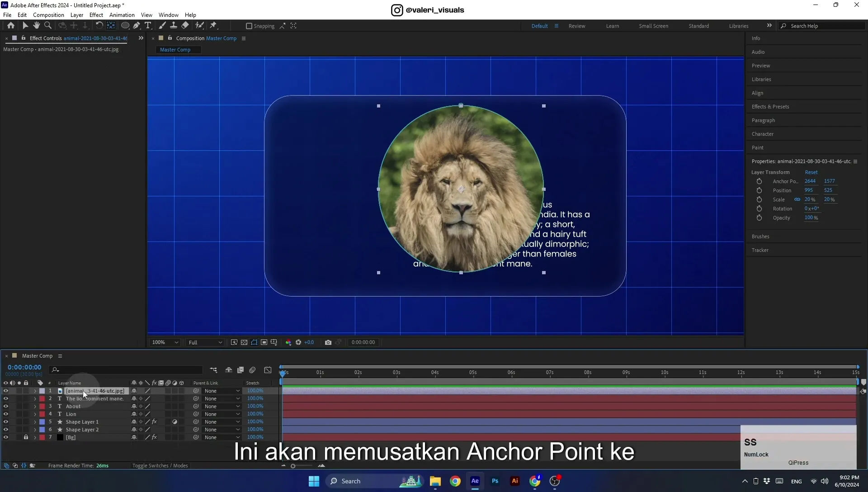This screenshot has width=868, height=492.
Task: Show more workspaces with chevron
Action: (769, 25)
